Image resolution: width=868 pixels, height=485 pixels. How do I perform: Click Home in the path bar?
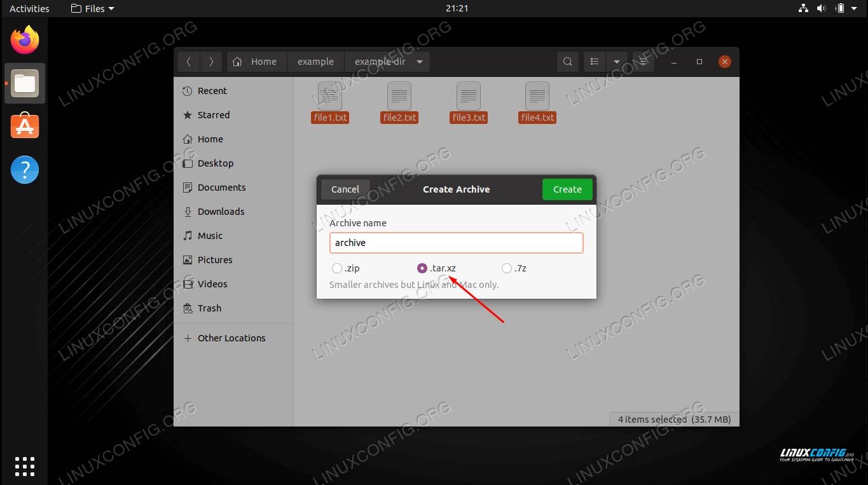[257, 62]
